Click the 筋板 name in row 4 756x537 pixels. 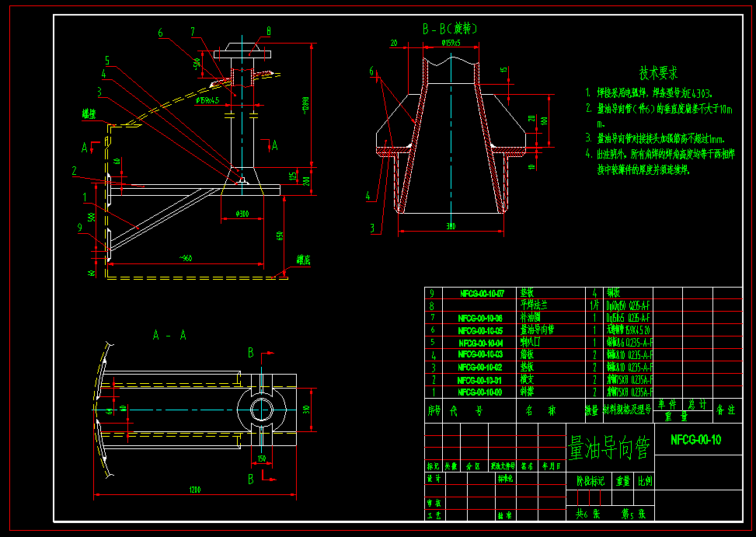[x=527, y=354]
